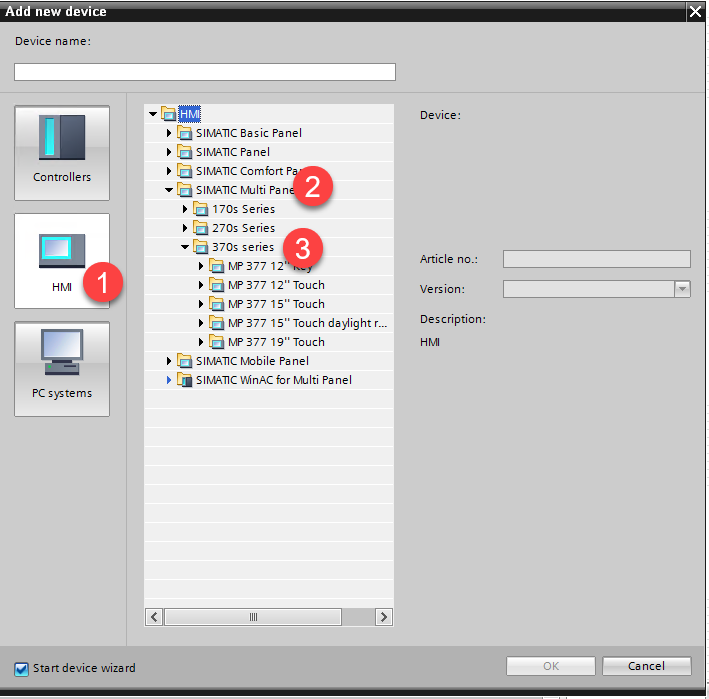Select the "SIMATIC Basic Panel" tree row
This screenshot has width=709, height=699.
269,133
